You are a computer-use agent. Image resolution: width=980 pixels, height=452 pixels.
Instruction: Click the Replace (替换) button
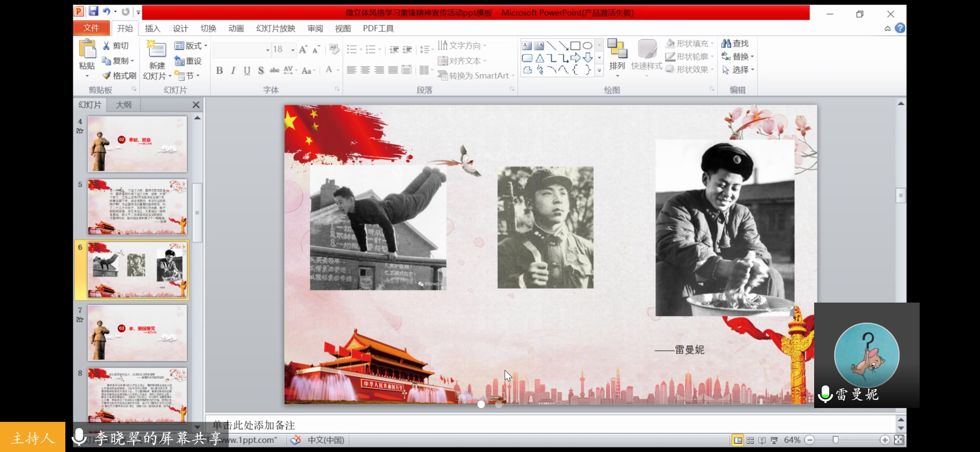740,56
